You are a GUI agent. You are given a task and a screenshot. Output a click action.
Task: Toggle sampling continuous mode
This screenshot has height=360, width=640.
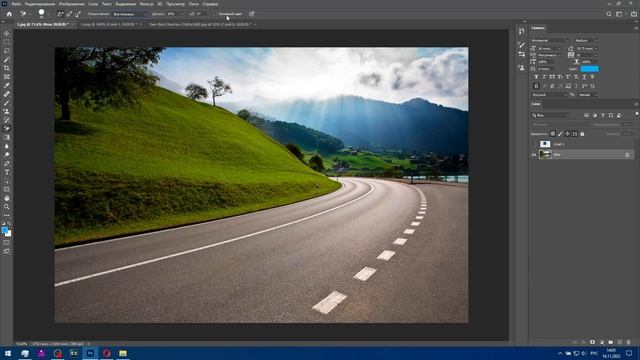[x=60, y=14]
